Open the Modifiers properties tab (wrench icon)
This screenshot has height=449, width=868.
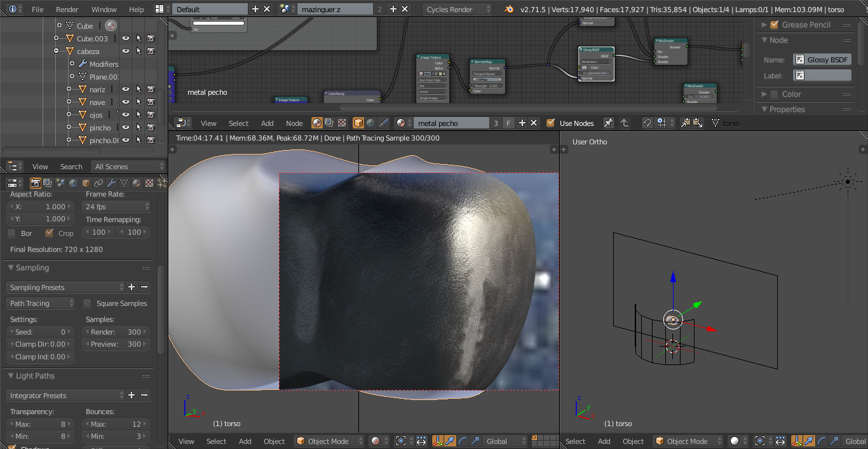[111, 183]
